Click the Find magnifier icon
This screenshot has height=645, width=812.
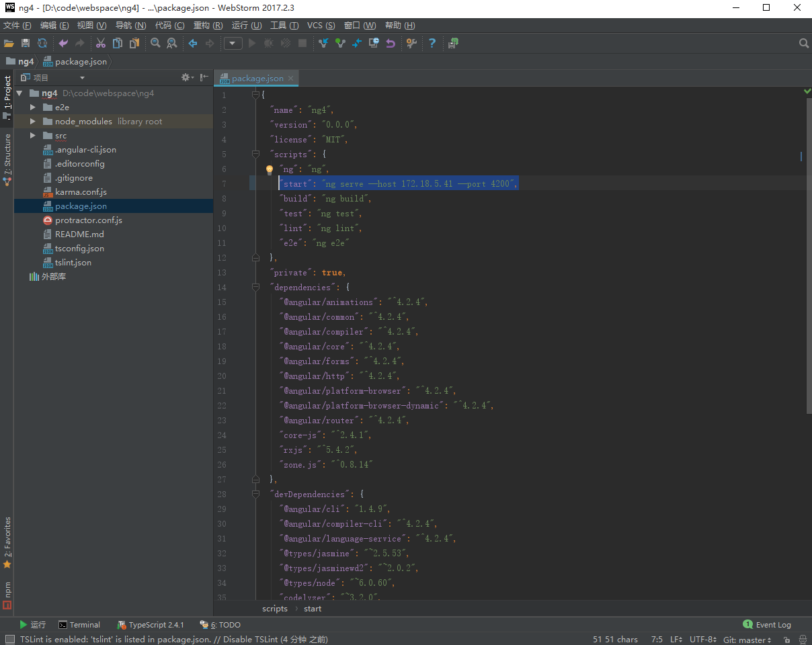tap(155, 43)
